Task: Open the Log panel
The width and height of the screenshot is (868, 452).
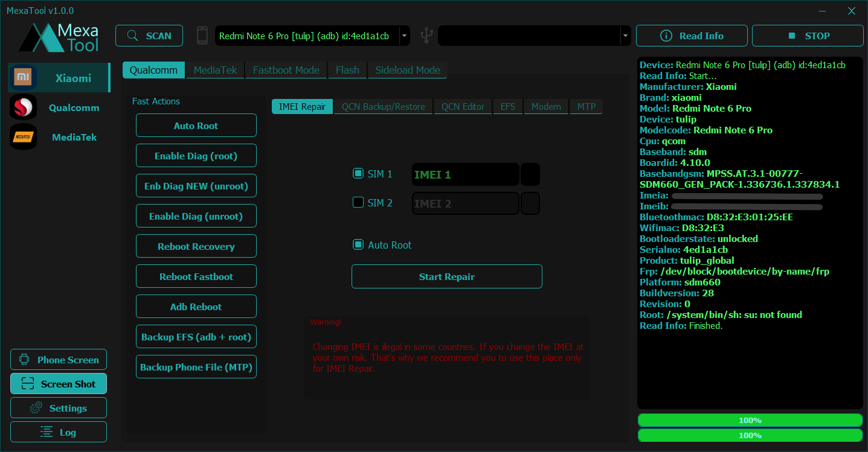Action: click(x=59, y=432)
